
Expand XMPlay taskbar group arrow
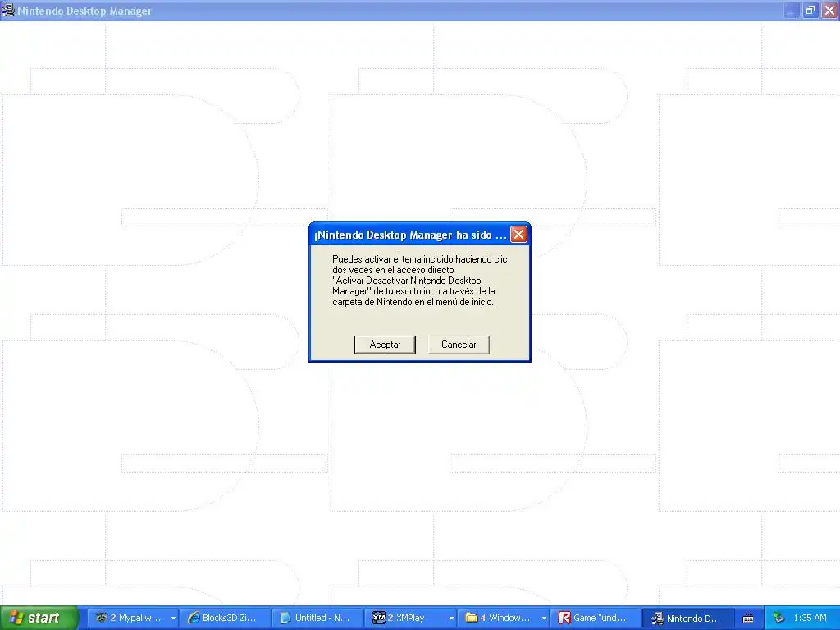451,619
